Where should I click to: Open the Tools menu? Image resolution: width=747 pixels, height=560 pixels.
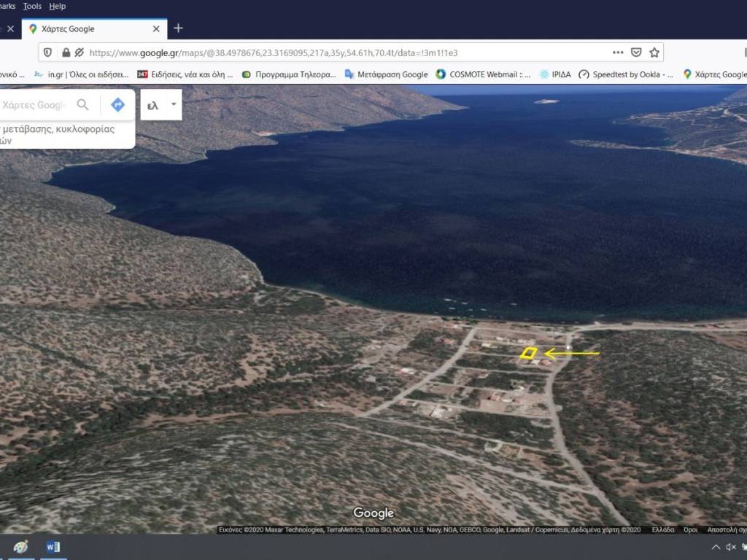32,6
